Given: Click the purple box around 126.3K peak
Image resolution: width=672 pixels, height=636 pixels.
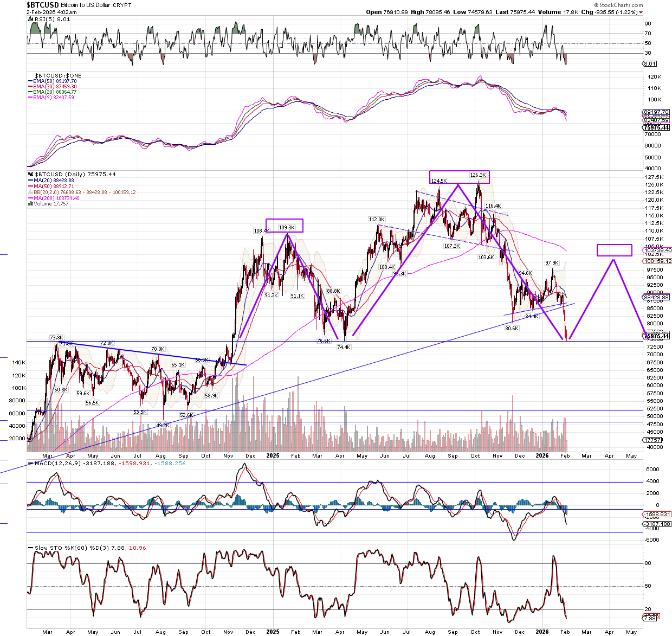Looking at the screenshot, I should coord(460,177).
